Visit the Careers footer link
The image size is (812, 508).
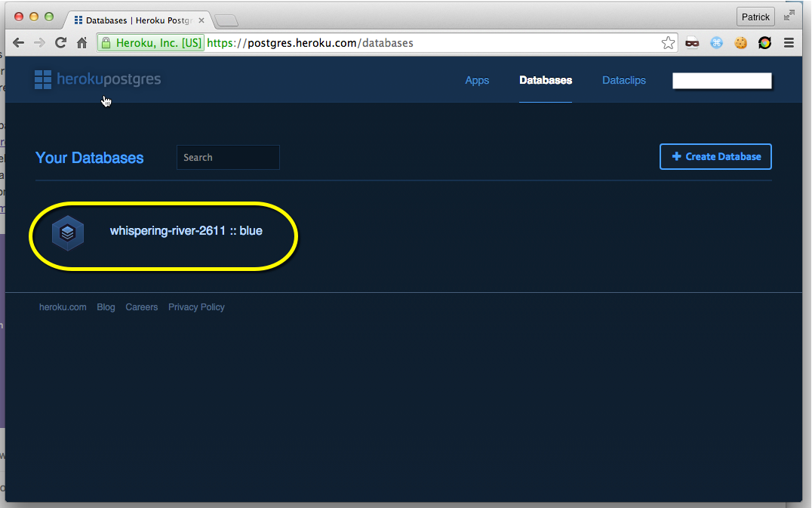[x=141, y=307]
